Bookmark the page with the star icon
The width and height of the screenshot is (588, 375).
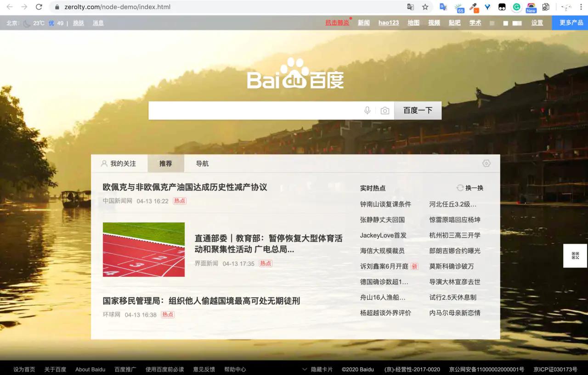click(425, 7)
